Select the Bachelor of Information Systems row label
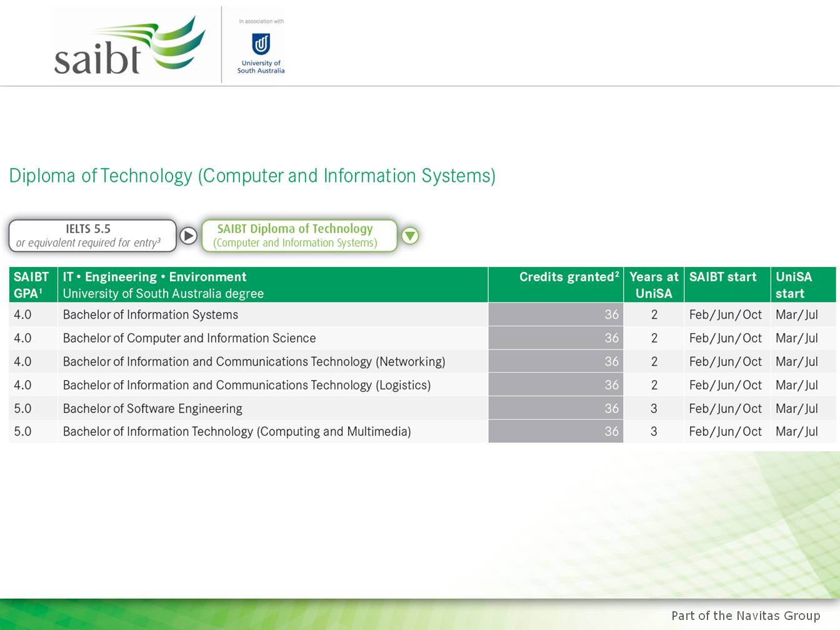The image size is (840, 630). click(151, 315)
